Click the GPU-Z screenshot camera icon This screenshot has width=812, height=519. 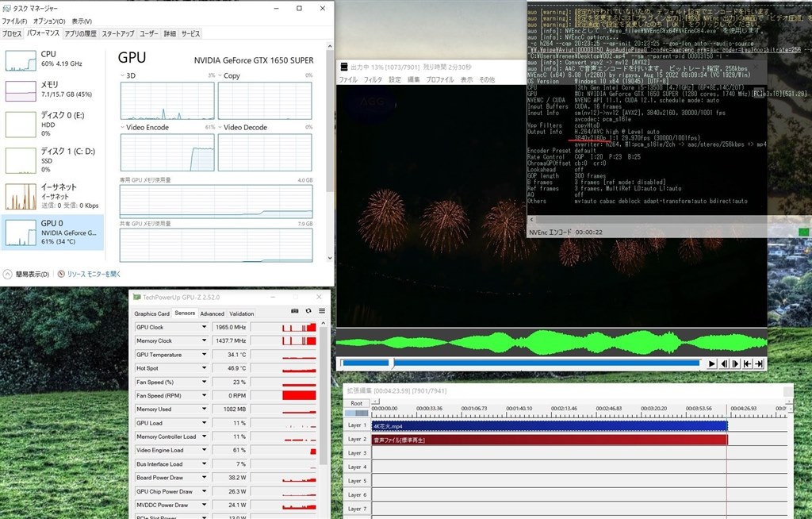click(x=296, y=311)
